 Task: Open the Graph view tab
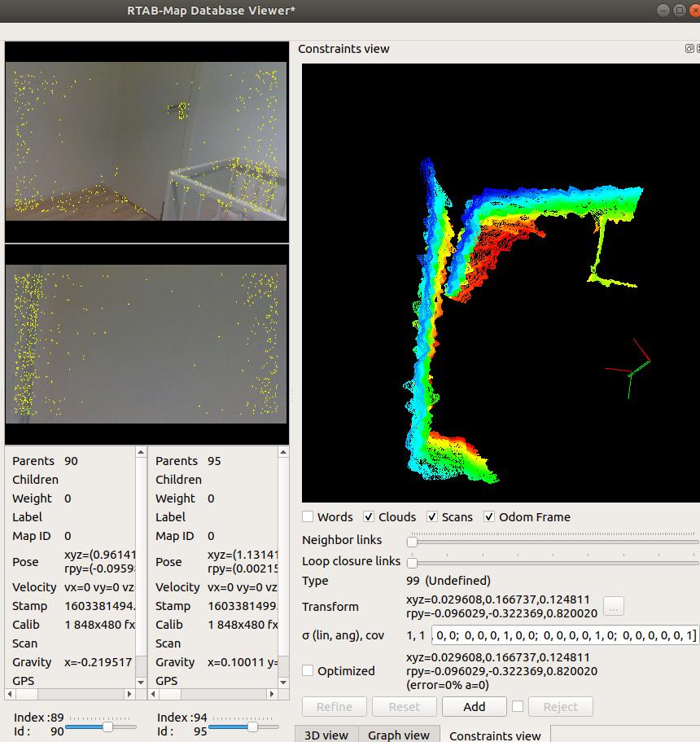[398, 735]
